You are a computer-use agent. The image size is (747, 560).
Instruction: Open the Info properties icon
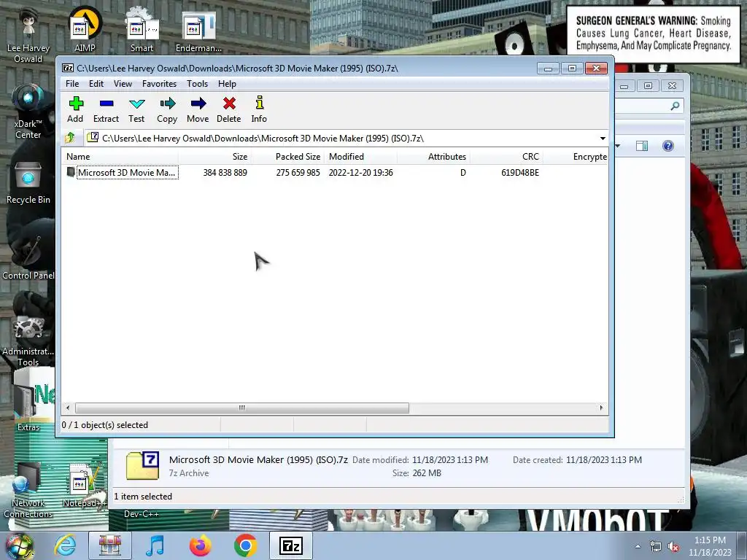[x=259, y=103]
